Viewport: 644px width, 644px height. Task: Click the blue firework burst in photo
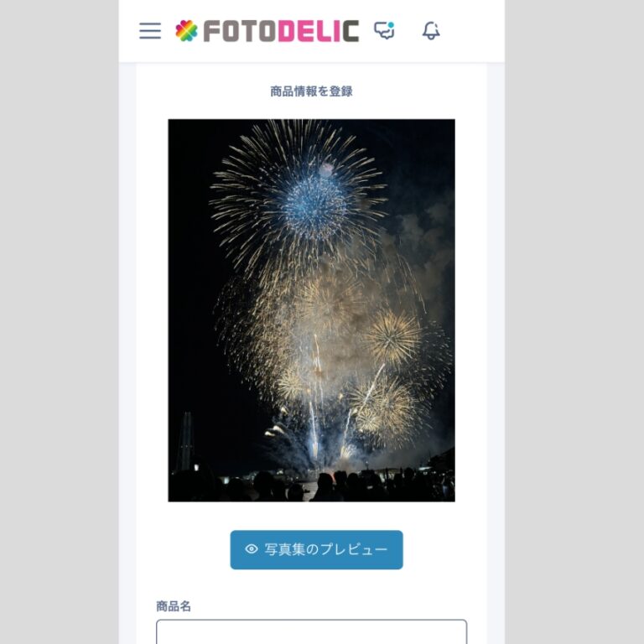click(315, 204)
